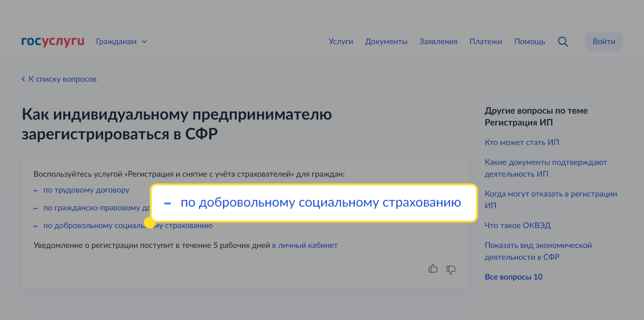Screen dimensions: 644x320
Task: Follow the в личный кабинет link
Action: point(305,245)
